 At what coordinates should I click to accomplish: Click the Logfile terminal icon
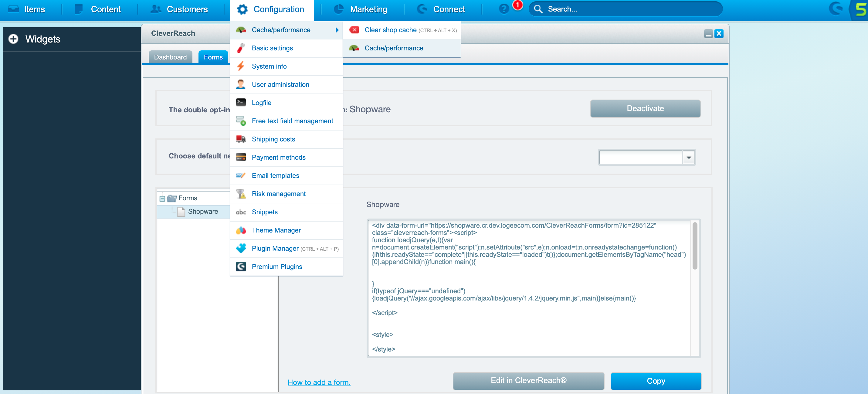[241, 103]
